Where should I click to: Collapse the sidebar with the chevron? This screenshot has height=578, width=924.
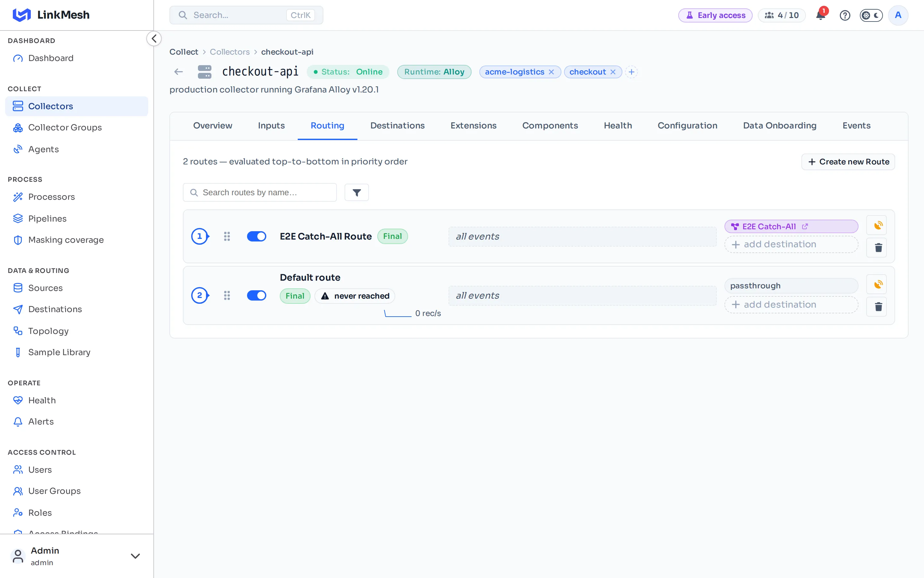coord(154,39)
